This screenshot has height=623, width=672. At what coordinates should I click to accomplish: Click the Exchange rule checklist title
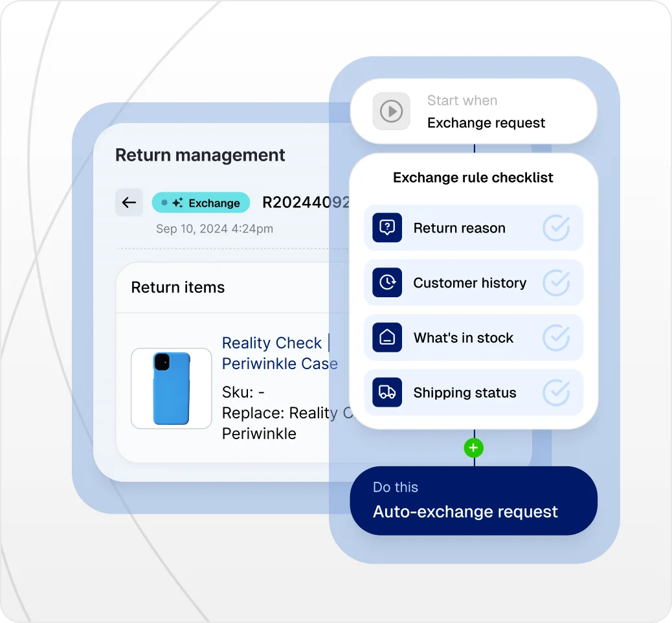click(473, 177)
